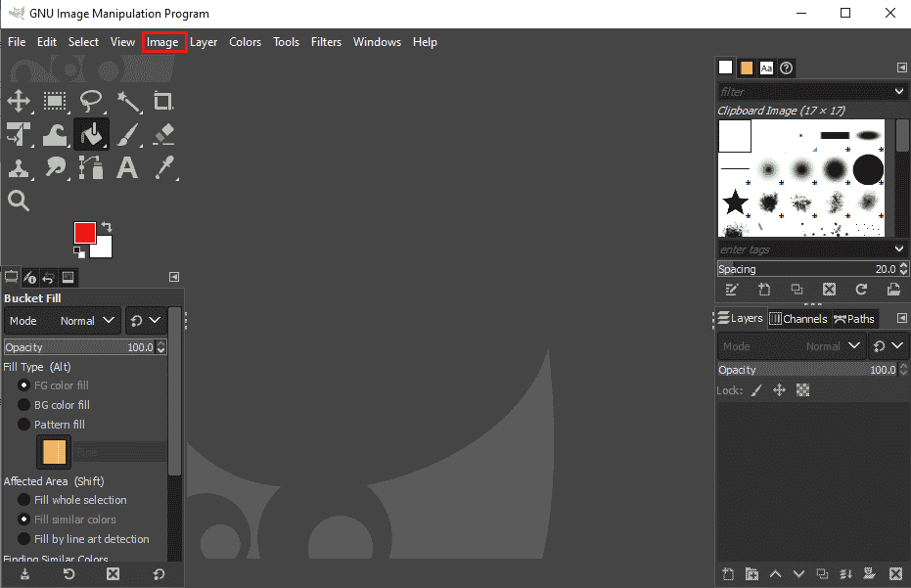The height and width of the screenshot is (588, 911).
Task: Select the Text tool
Action: [127, 167]
